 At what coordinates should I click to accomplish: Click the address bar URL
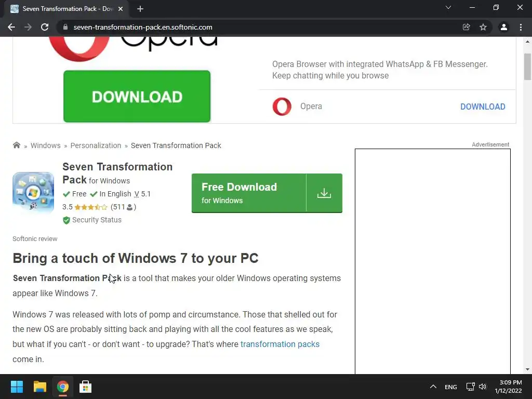click(143, 27)
